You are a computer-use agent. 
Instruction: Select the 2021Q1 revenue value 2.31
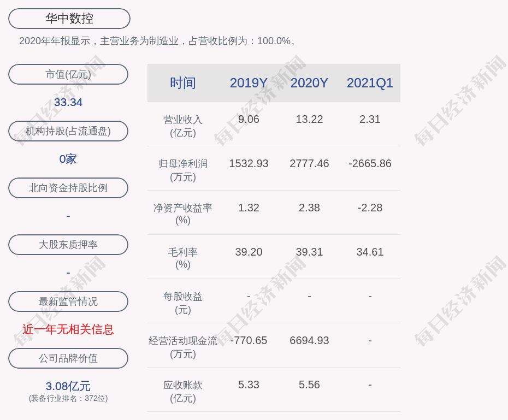(370, 119)
